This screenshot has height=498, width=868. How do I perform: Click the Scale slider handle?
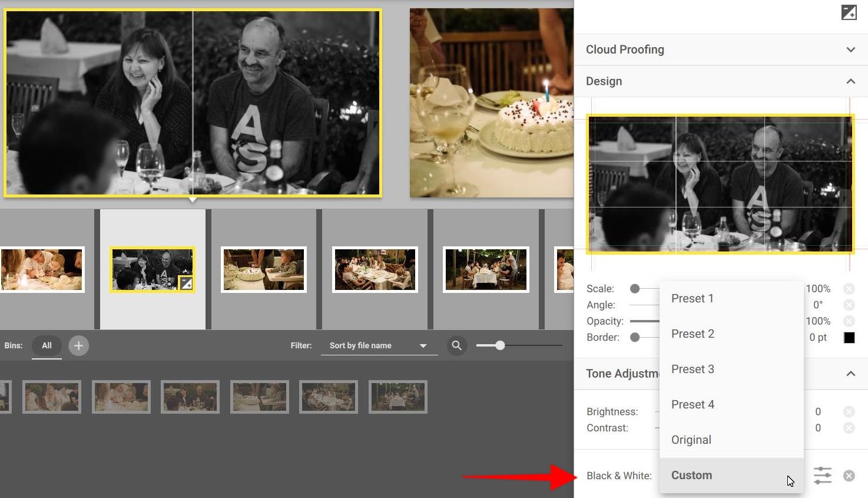[634, 289]
